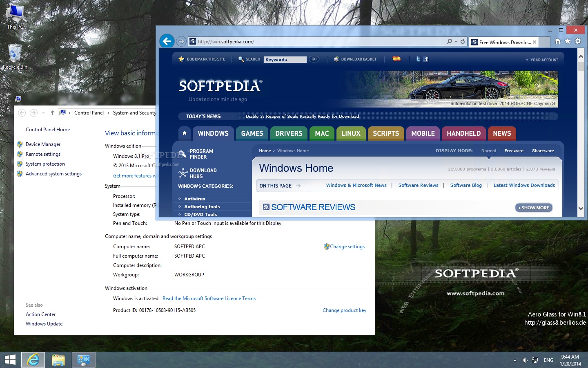
Task: Set display mode to Normal
Action: [488, 151]
